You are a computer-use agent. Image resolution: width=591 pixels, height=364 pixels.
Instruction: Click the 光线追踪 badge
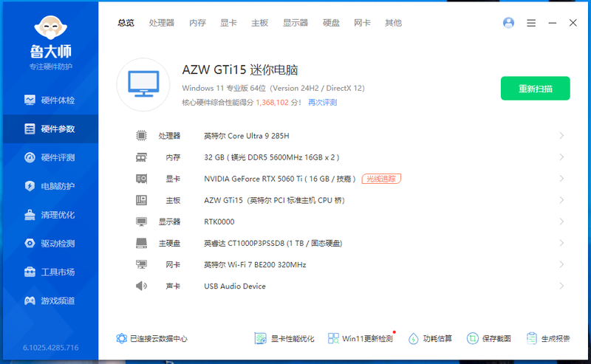[381, 179]
